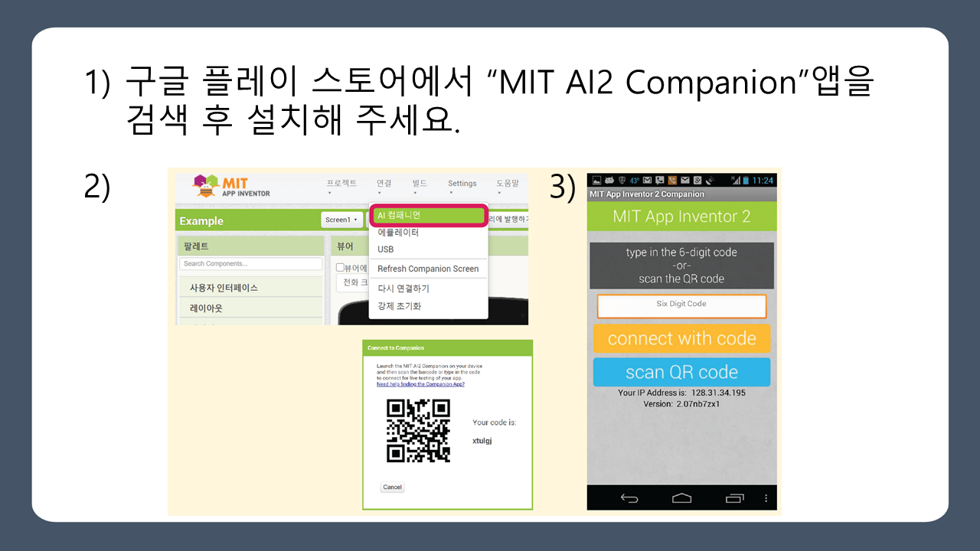Expand the Screen1 dropdown
980x551 pixels.
(341, 220)
